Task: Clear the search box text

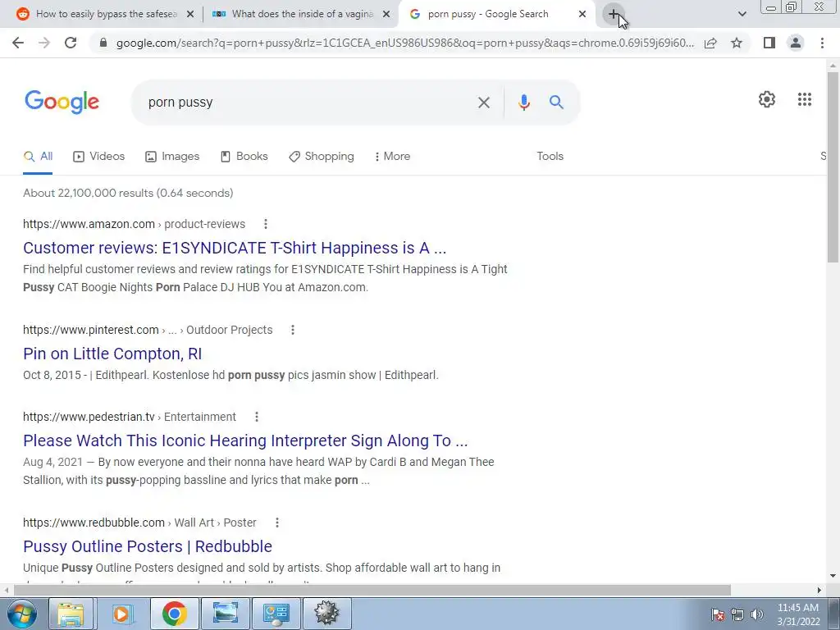Action: (484, 103)
